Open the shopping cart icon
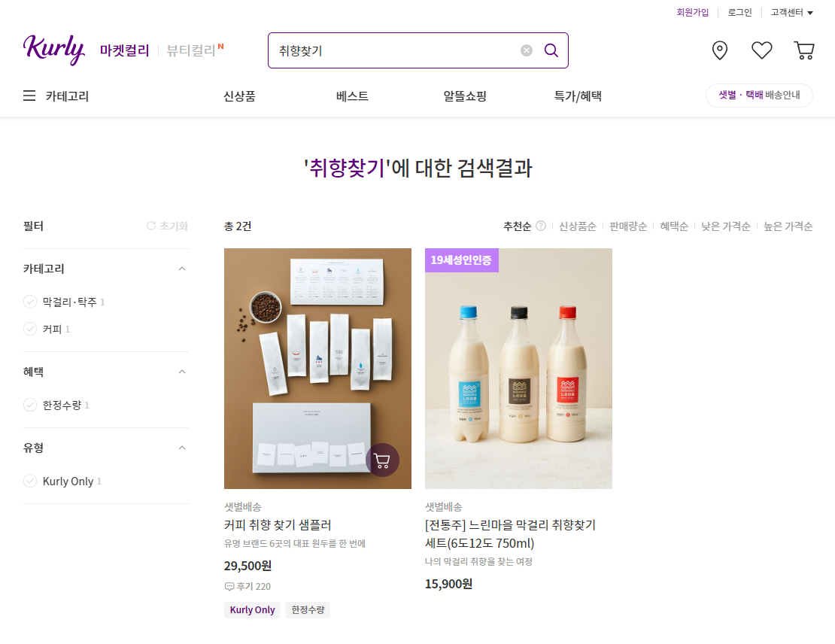The width and height of the screenshot is (835, 644). [x=803, y=50]
